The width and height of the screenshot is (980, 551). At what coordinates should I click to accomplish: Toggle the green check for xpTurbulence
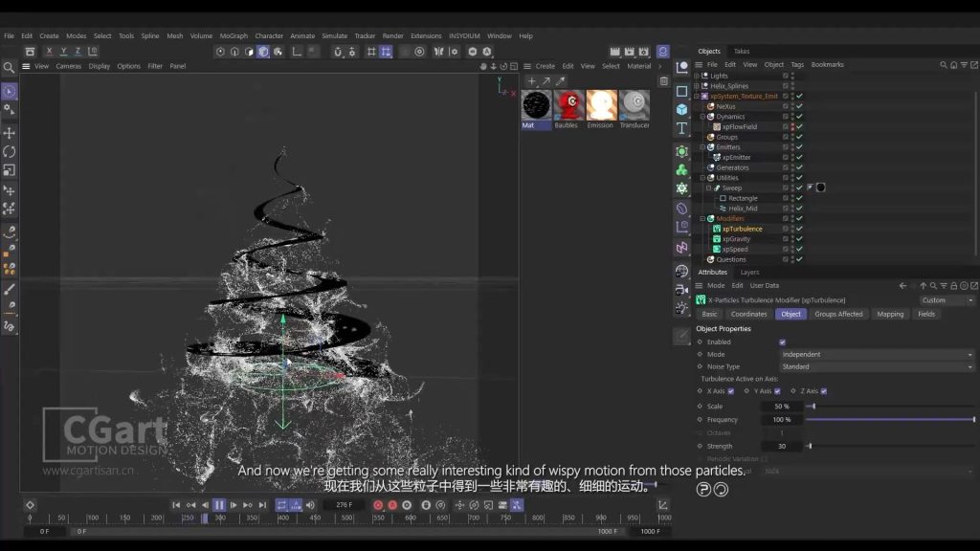(x=799, y=229)
